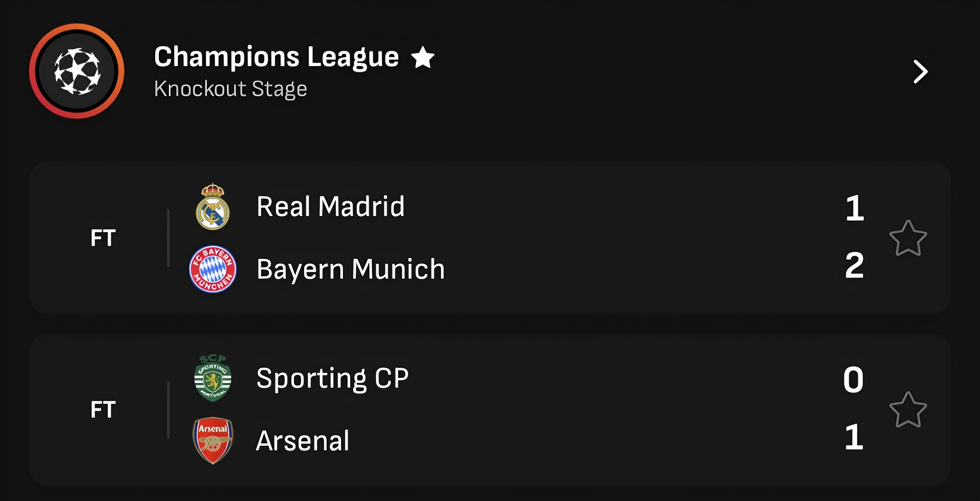Screen dimensions: 980x501
Task: Click the Knockout Stage subtitle
Action: pyautogui.click(x=230, y=89)
